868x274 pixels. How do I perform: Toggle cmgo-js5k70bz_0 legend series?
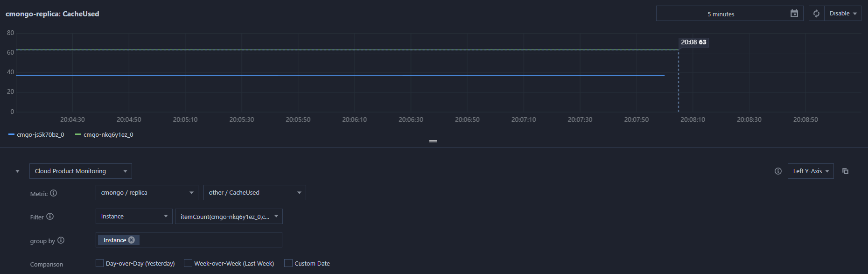click(x=36, y=135)
